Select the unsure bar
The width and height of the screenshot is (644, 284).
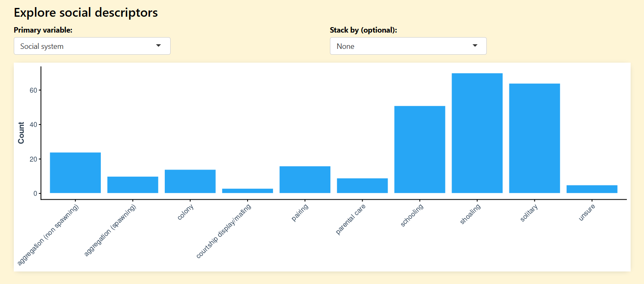(592, 189)
